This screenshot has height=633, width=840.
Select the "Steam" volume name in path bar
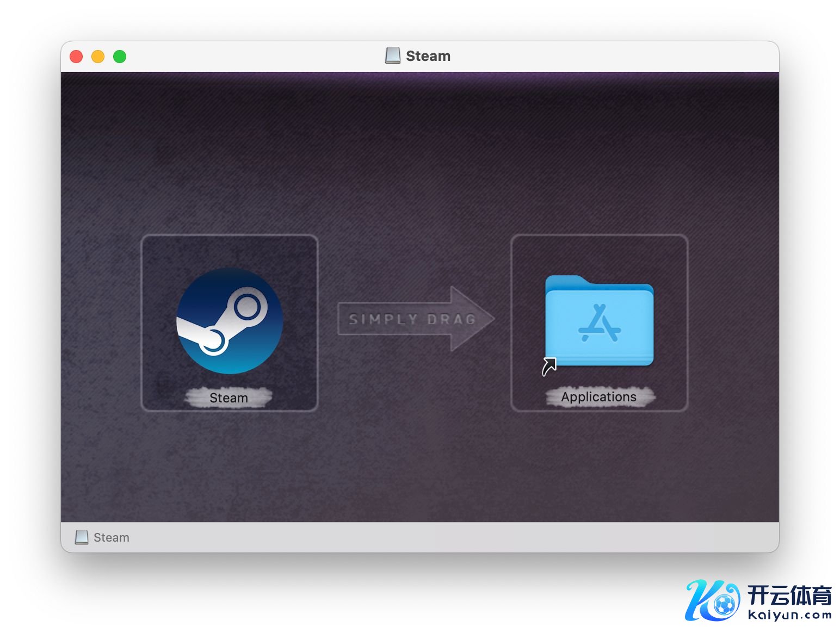112,537
